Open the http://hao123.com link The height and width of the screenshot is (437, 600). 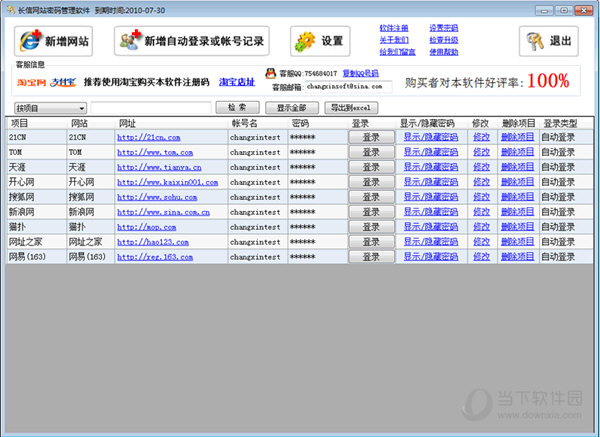pyautogui.click(x=153, y=242)
